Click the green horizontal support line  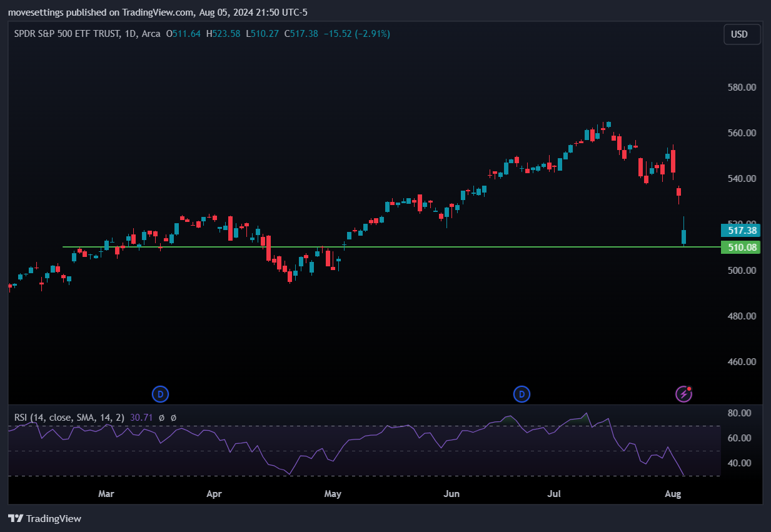(391, 247)
